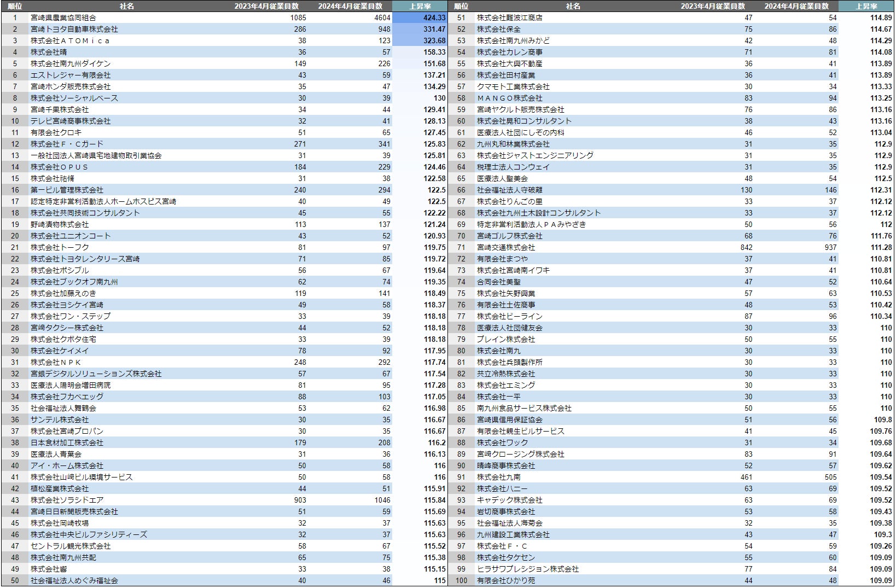Select 税理士法人コンウェイ in the table
The height and width of the screenshot is (588, 896).
pyautogui.click(x=513, y=167)
